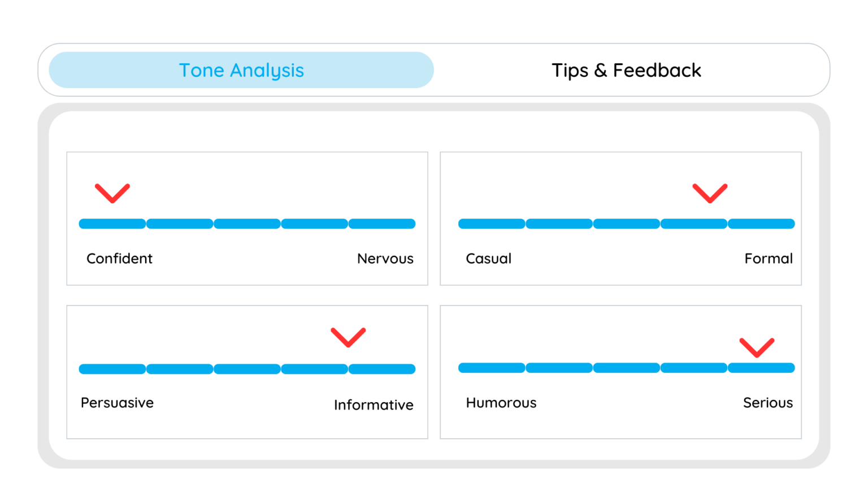Switch to the Tips & Feedback tab
This screenshot has width=868, height=488.
click(626, 70)
